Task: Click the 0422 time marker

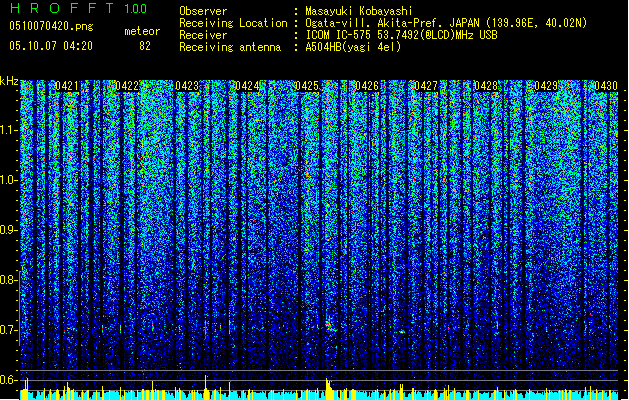Action: [x=127, y=86]
